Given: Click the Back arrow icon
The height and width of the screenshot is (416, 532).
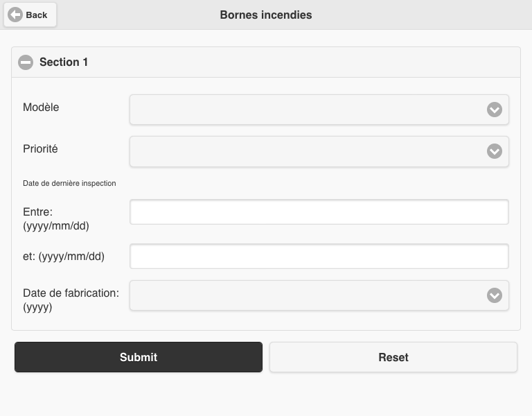Looking at the screenshot, I should pyautogui.click(x=15, y=15).
